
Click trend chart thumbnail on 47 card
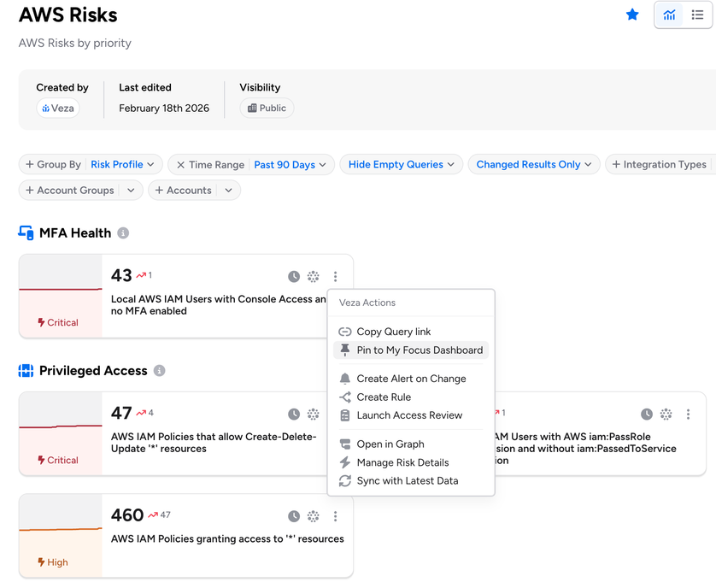pos(61,433)
